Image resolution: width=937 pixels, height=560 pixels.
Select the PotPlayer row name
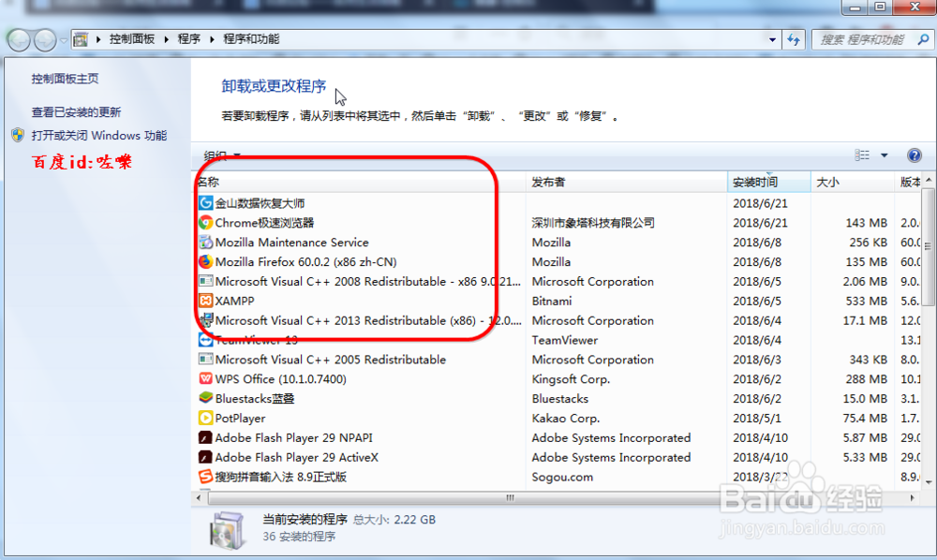click(240, 418)
